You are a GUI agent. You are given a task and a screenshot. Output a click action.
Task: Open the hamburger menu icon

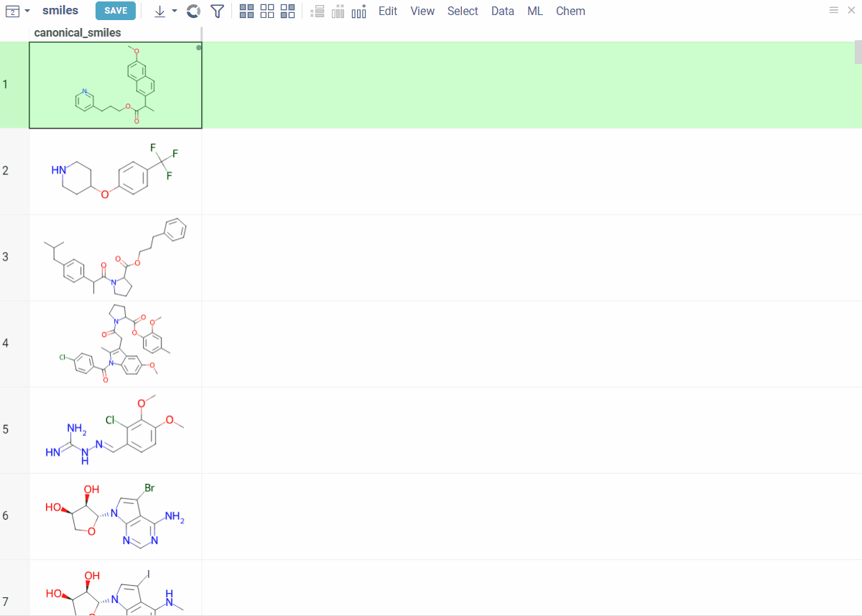(x=833, y=10)
